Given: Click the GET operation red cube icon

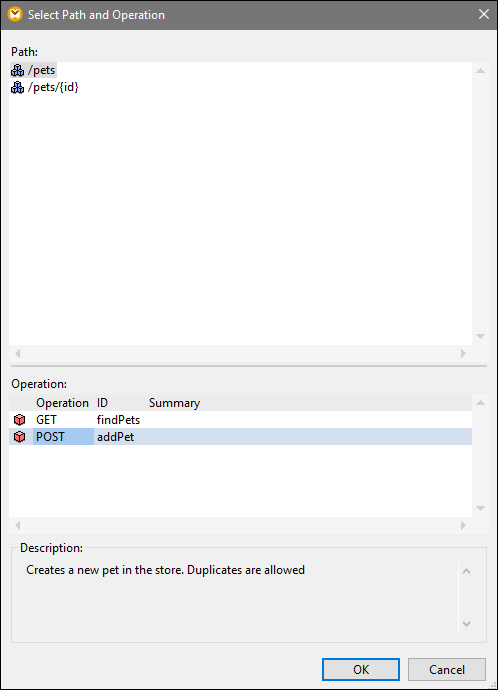Looking at the screenshot, I should click(x=19, y=420).
